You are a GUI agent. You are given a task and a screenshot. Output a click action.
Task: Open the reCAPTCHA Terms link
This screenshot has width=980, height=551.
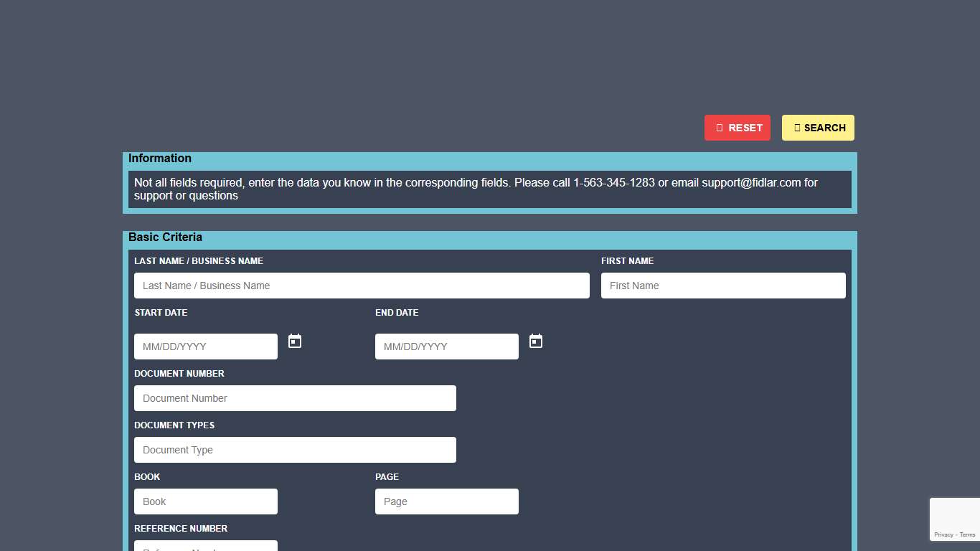click(968, 534)
